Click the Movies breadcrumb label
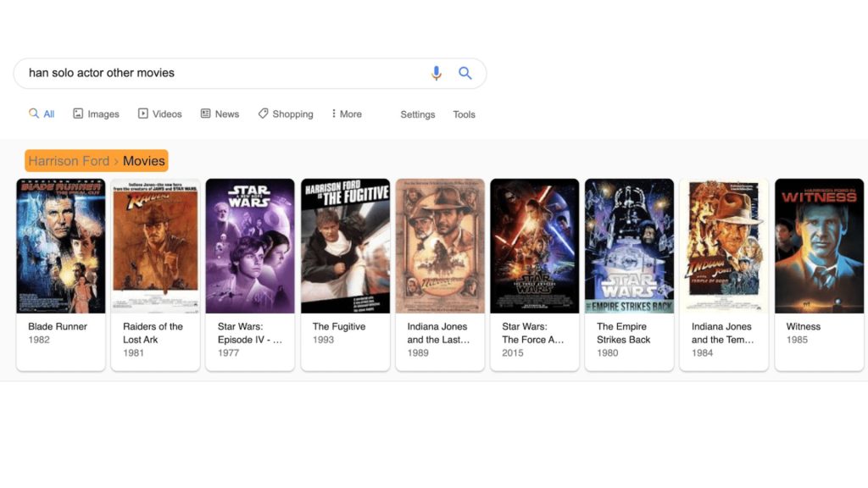This screenshot has width=868, height=488. pyautogui.click(x=144, y=161)
